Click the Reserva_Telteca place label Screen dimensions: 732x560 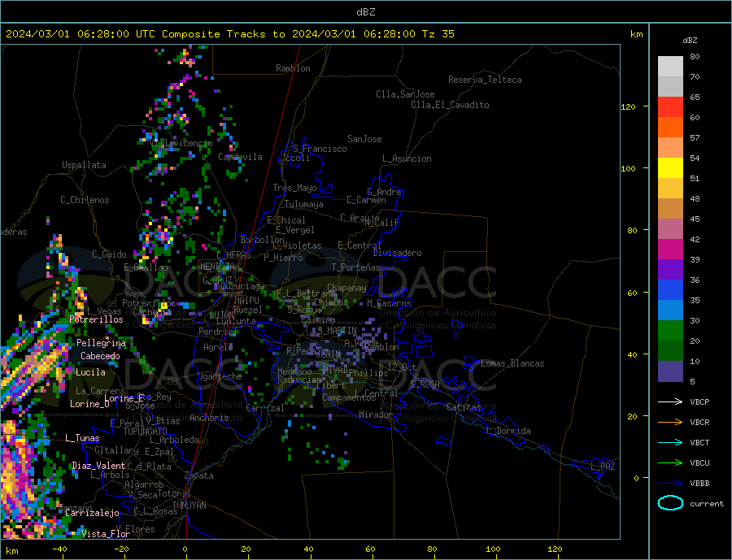coord(485,80)
